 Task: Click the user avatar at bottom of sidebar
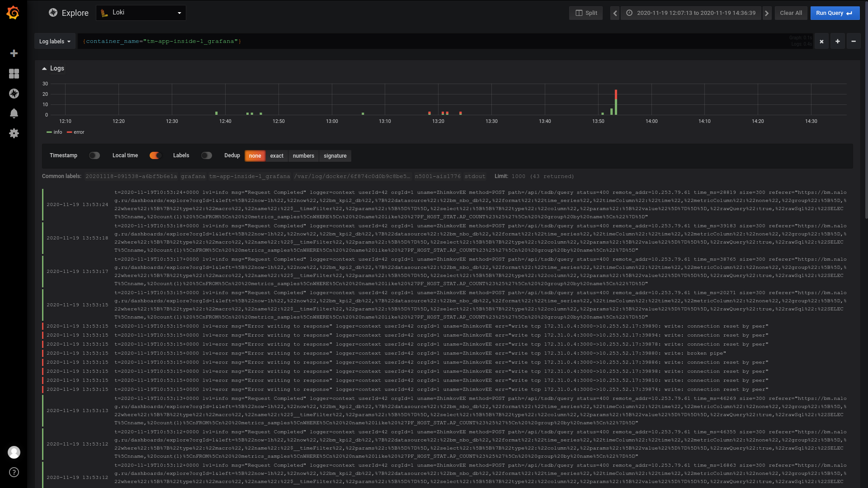coord(14,452)
